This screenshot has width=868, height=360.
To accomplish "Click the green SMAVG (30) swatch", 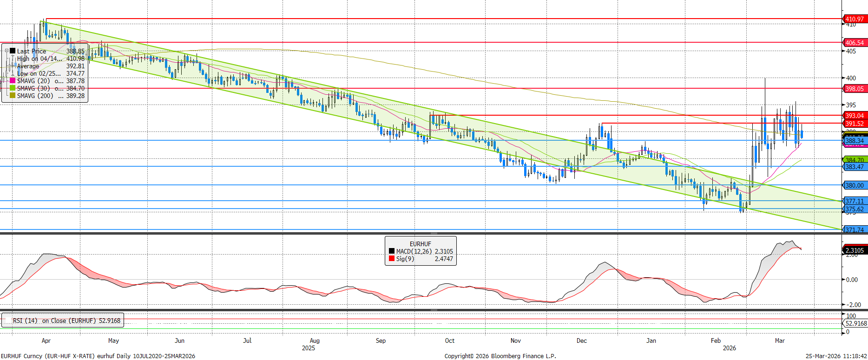I will 13,88.
